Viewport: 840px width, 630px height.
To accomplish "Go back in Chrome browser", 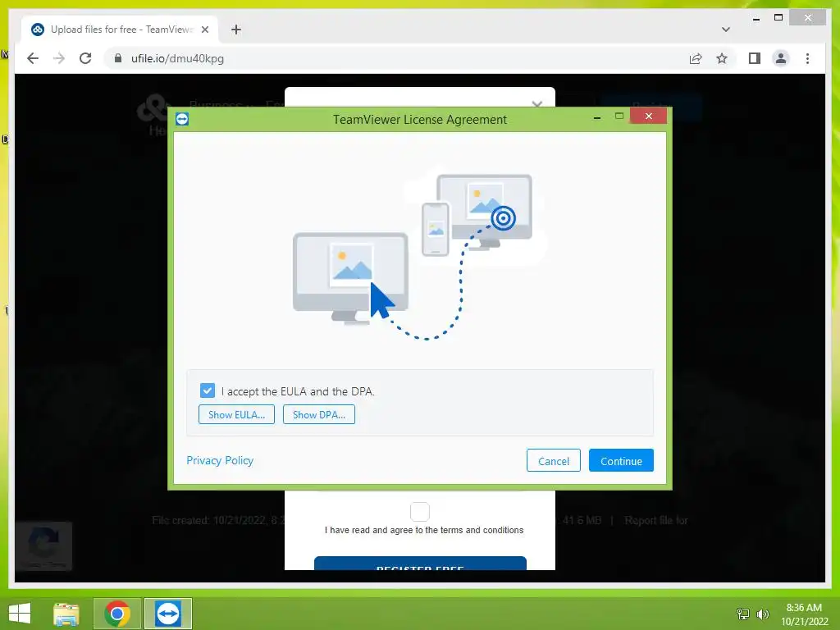I will coord(33,58).
